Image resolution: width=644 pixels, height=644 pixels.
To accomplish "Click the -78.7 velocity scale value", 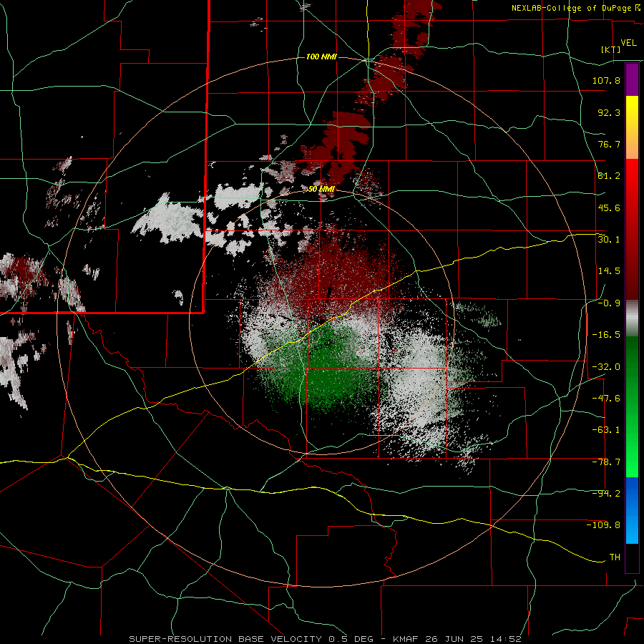I will [606, 462].
